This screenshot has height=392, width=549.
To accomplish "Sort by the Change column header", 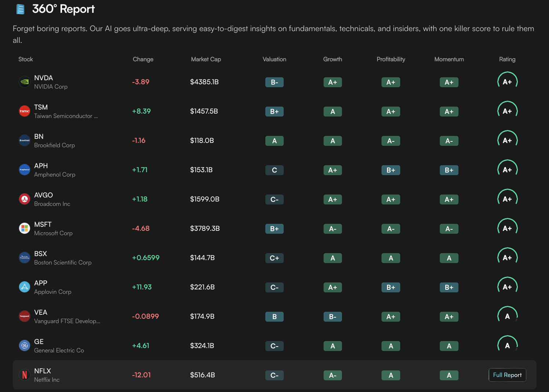I will pos(143,59).
